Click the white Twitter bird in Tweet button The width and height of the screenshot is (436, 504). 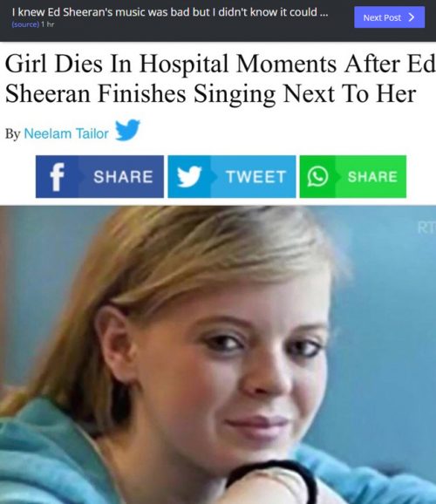coord(189,176)
